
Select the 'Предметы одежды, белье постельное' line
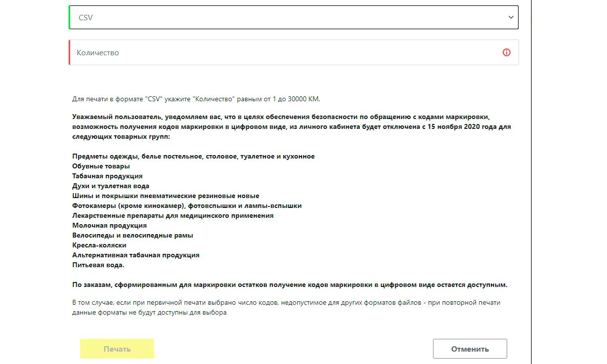pyautogui.click(x=193, y=156)
